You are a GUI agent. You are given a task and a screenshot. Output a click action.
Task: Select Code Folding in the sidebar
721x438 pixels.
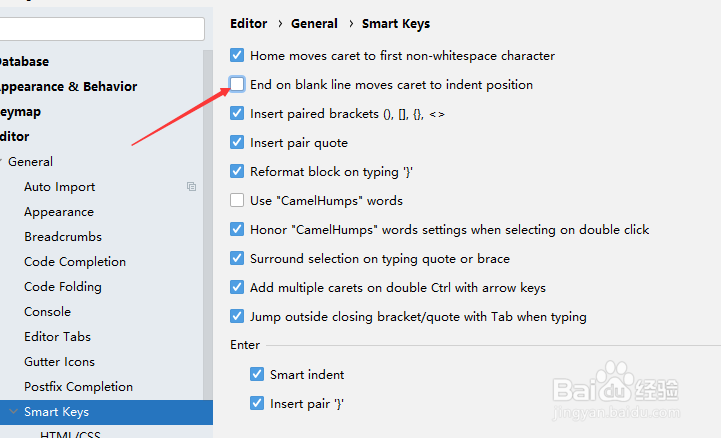coord(63,287)
